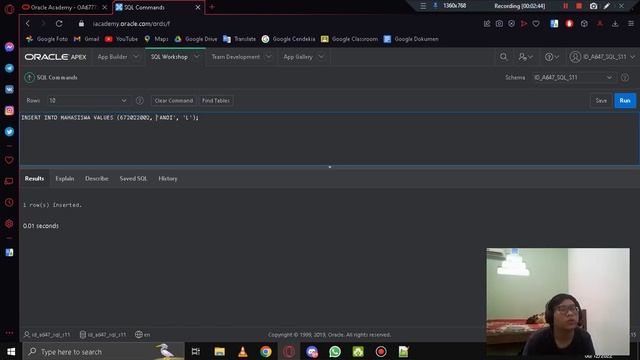Select the Results tab

[x=34, y=178]
